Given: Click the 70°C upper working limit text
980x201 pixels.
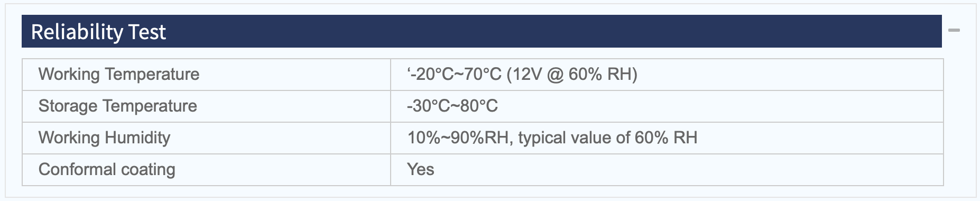Looking at the screenshot, I should click(482, 74).
